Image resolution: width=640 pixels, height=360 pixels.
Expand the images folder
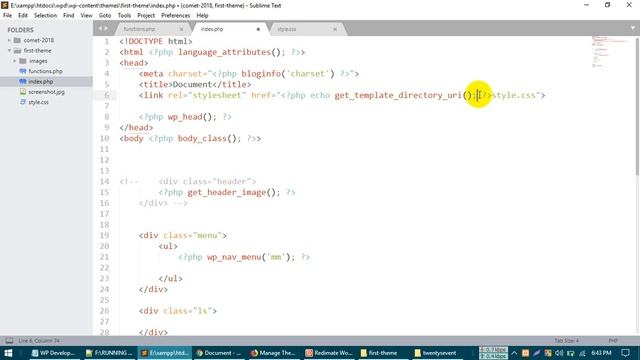[x=15, y=61]
